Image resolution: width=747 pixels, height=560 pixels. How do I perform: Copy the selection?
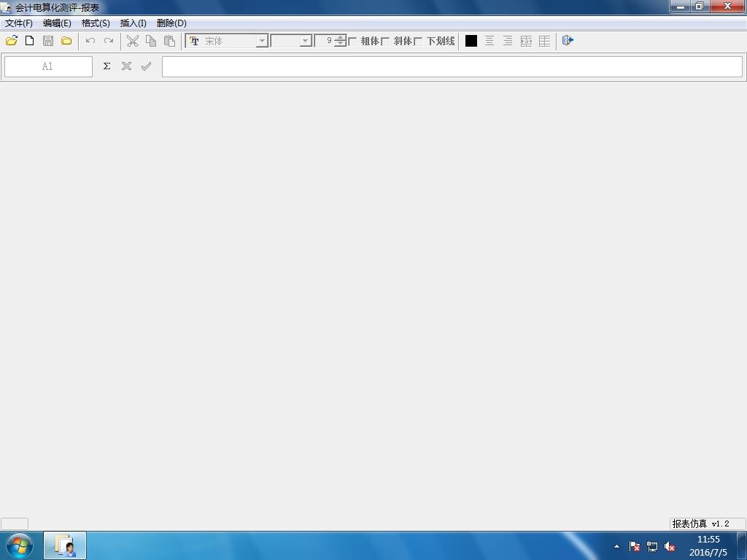(x=151, y=41)
